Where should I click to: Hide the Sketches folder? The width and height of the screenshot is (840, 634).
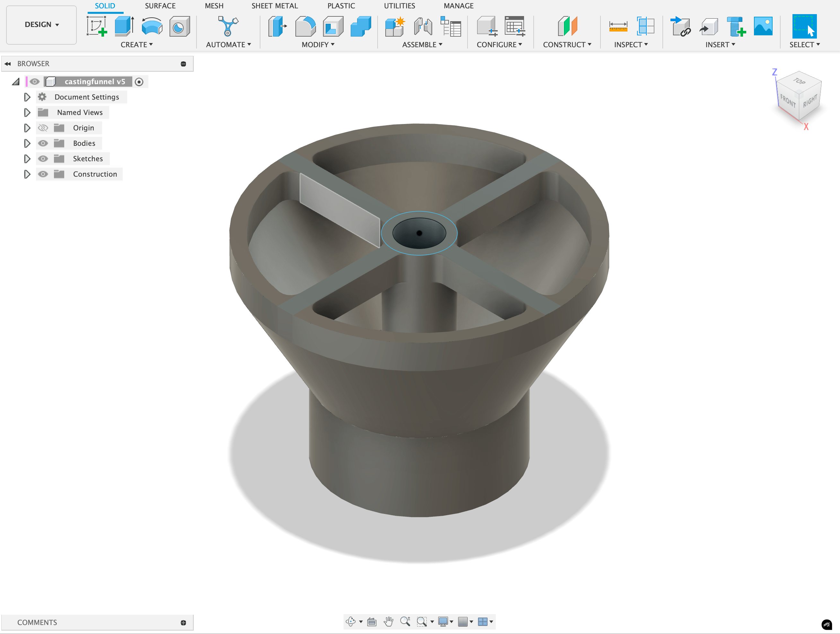[43, 159]
